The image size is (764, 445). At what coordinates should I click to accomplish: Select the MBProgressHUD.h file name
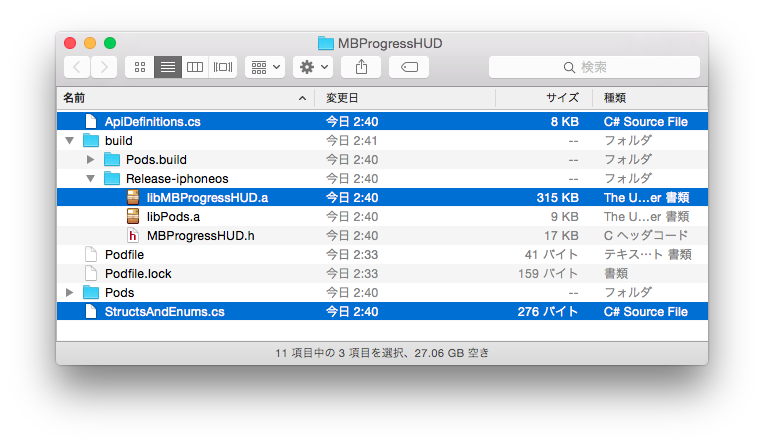coord(201,236)
